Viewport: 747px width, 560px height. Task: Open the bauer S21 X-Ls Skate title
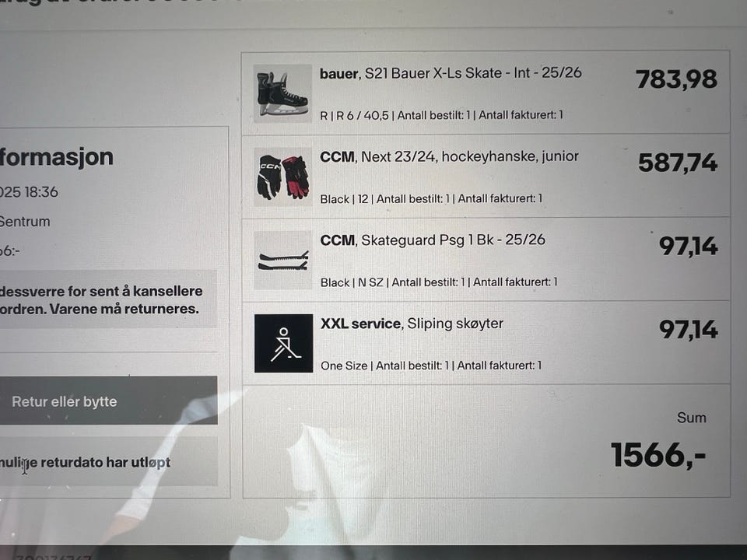451,73
